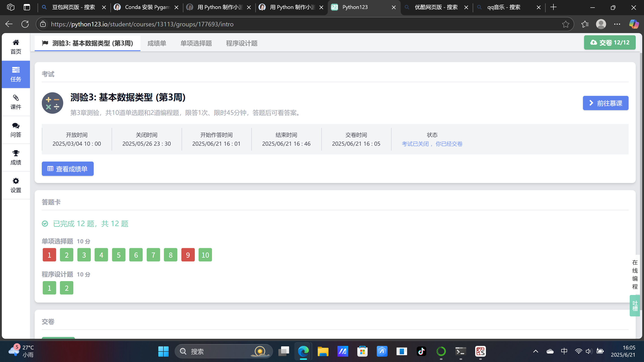Viewport: 644px width, 362px height.
Task: Click the 查看成绩单 button
Action: 68,169
